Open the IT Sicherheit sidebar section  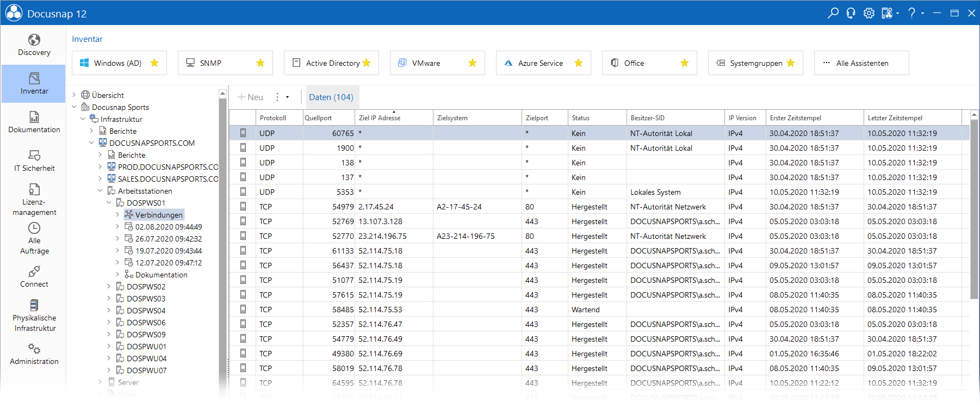[34, 161]
